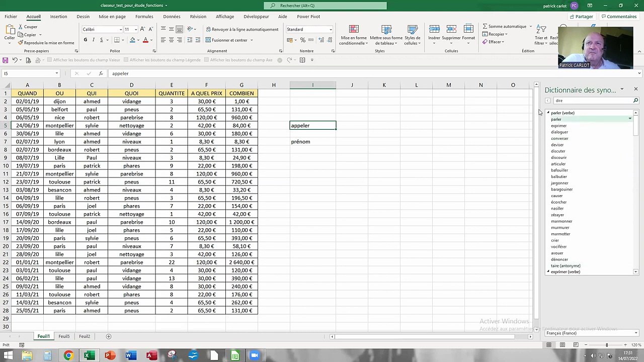The width and height of the screenshot is (644, 362).
Task: Open Français (France) language dropdown
Action: [636, 333]
